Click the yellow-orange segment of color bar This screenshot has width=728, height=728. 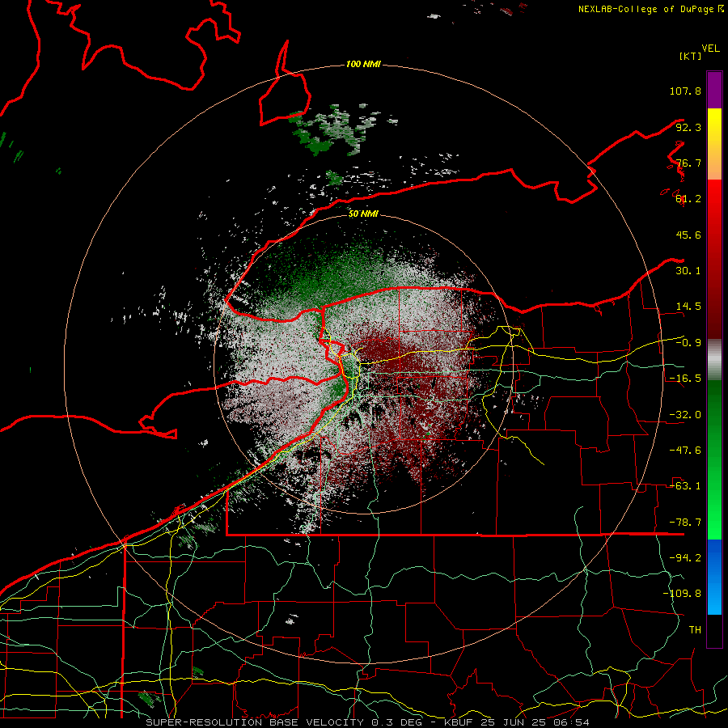click(714, 144)
